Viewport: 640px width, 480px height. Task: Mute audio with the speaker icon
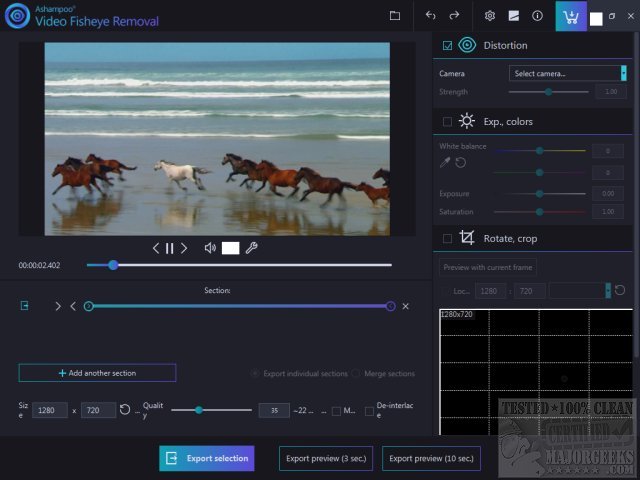click(x=210, y=248)
